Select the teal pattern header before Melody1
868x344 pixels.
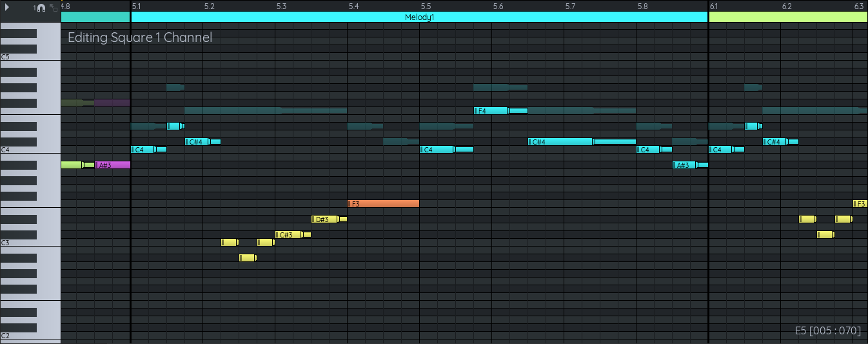coord(95,17)
